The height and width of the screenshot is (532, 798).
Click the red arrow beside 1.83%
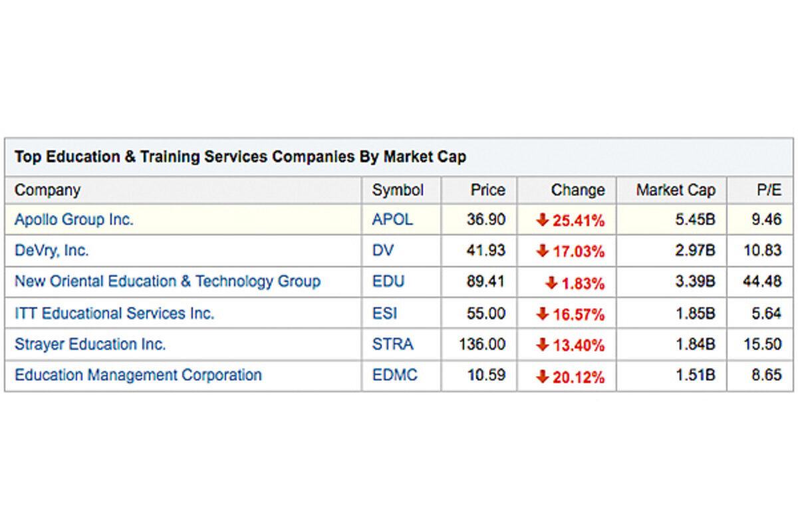pyautogui.click(x=551, y=283)
